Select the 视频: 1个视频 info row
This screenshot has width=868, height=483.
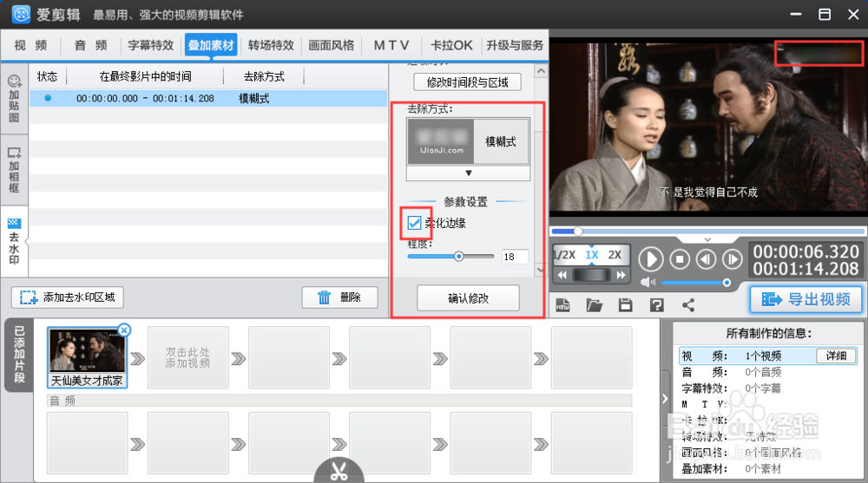[x=768, y=356]
